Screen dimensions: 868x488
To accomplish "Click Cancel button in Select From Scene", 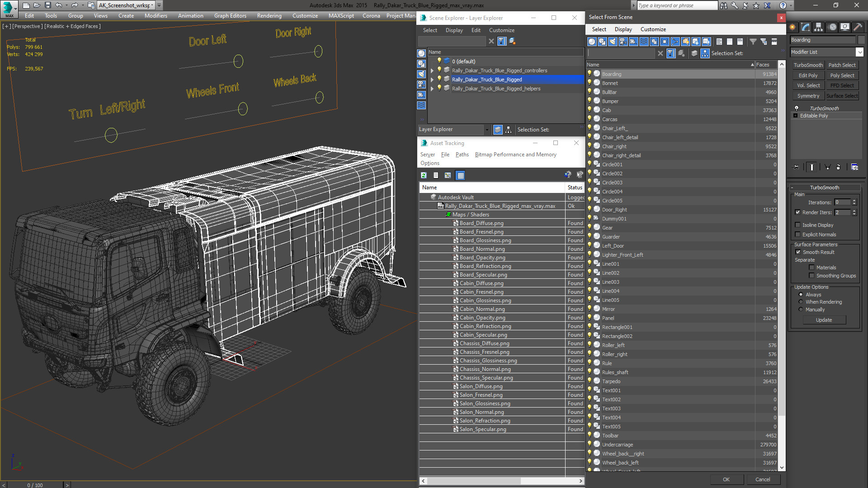I will 763,479.
